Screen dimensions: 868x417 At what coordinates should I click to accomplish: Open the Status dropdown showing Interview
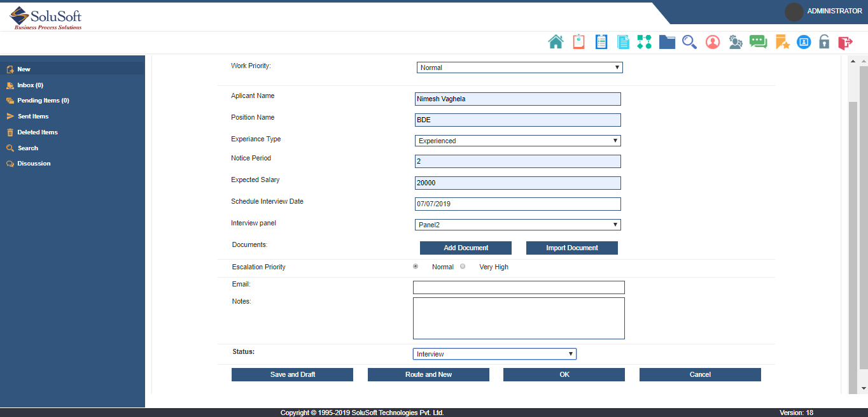pos(494,354)
